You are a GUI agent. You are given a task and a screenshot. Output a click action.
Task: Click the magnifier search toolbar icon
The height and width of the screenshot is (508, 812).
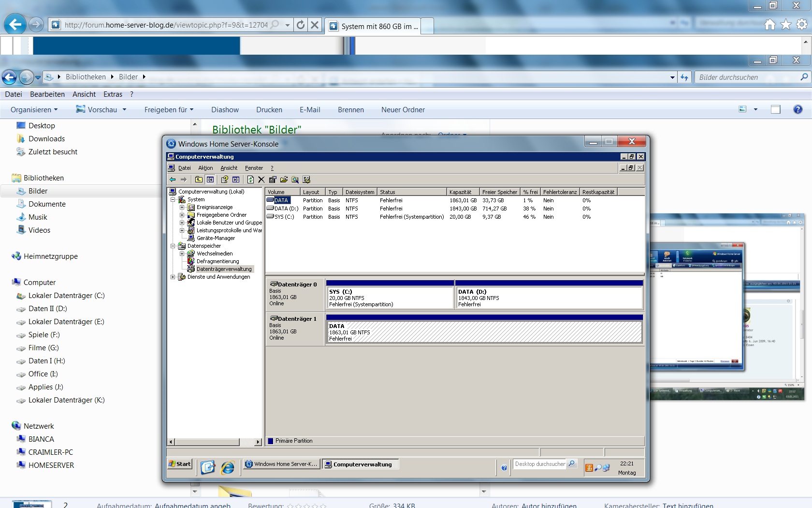coord(295,179)
